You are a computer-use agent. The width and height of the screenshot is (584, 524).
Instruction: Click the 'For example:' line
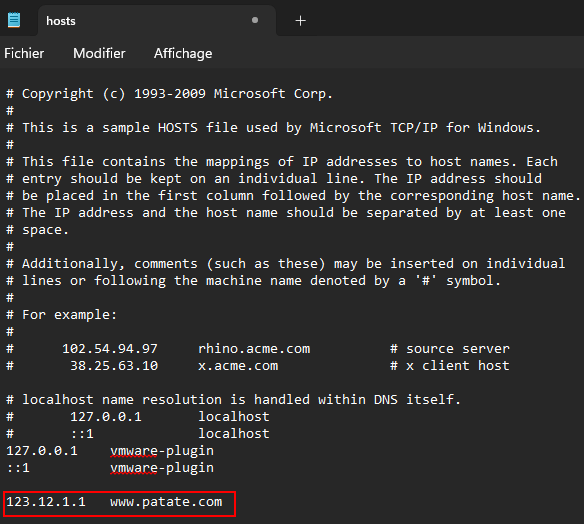[x=61, y=315]
